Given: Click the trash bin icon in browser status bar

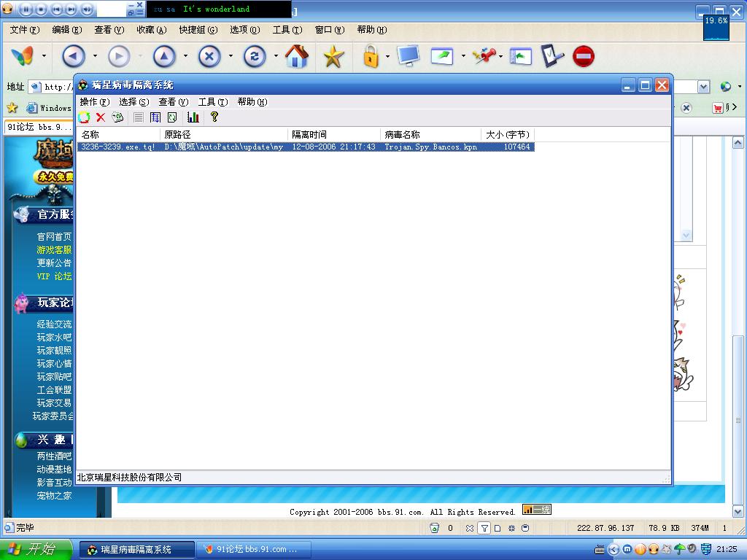Looking at the screenshot, I should tap(435, 528).
